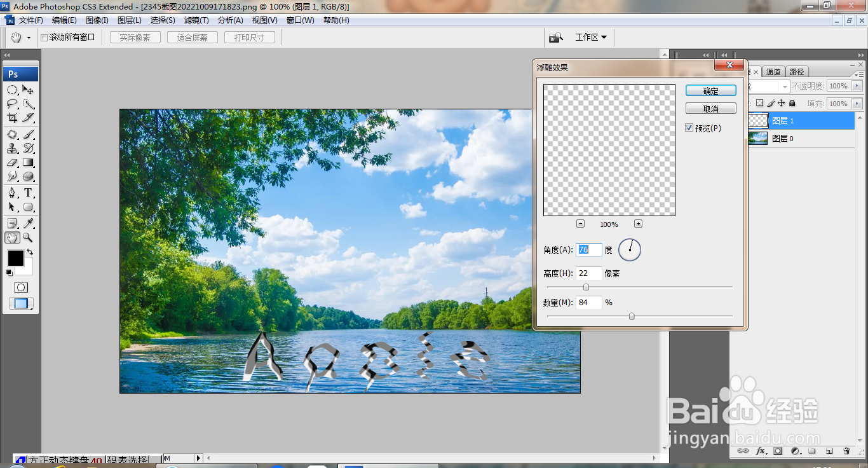
Task: Select the Slice tool
Action: [29, 118]
